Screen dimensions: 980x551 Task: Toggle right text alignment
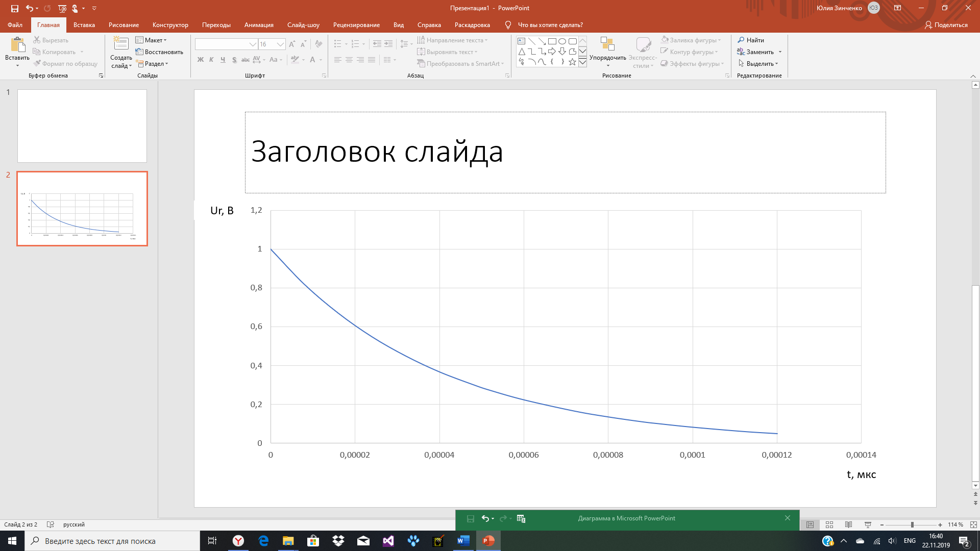coord(360,60)
